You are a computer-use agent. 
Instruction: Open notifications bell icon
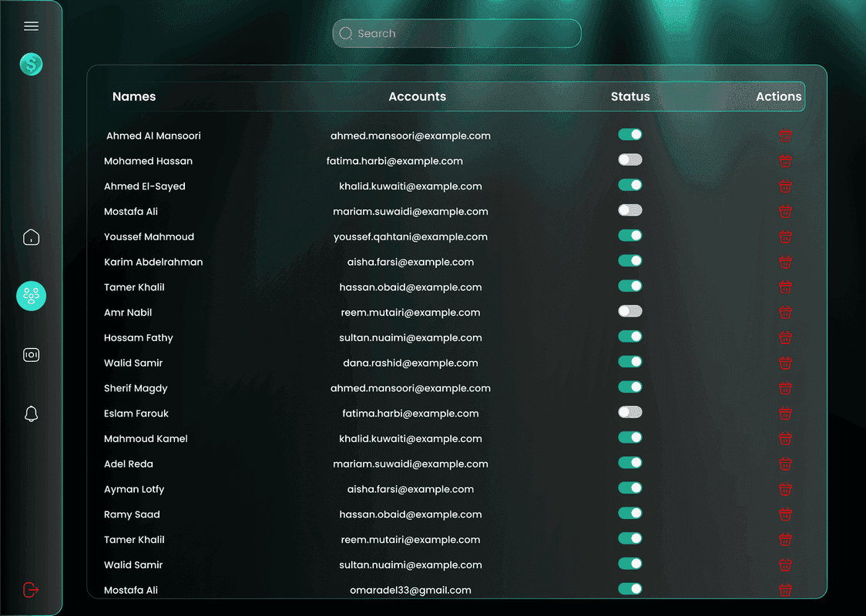click(x=31, y=413)
